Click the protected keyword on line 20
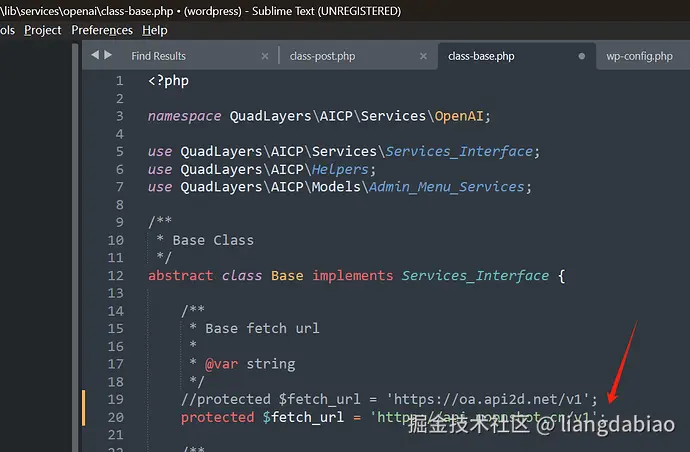Viewport: 690px width, 452px height. [217, 417]
